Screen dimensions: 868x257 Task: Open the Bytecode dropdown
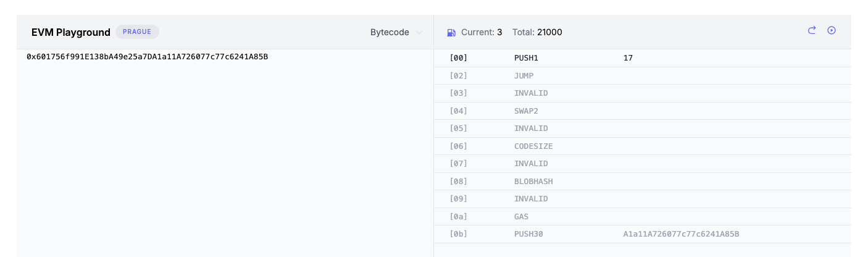pos(396,32)
